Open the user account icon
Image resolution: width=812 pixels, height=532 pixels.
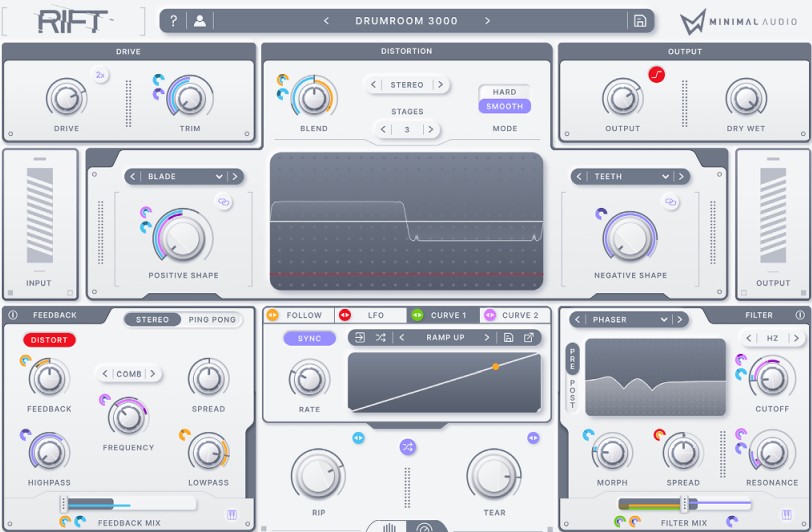point(200,21)
